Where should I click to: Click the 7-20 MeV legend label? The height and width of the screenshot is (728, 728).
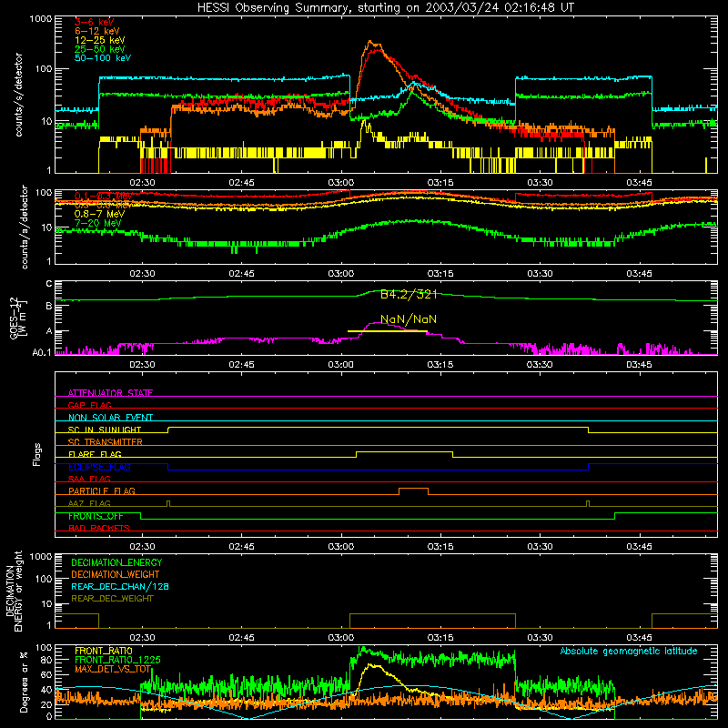(98, 223)
